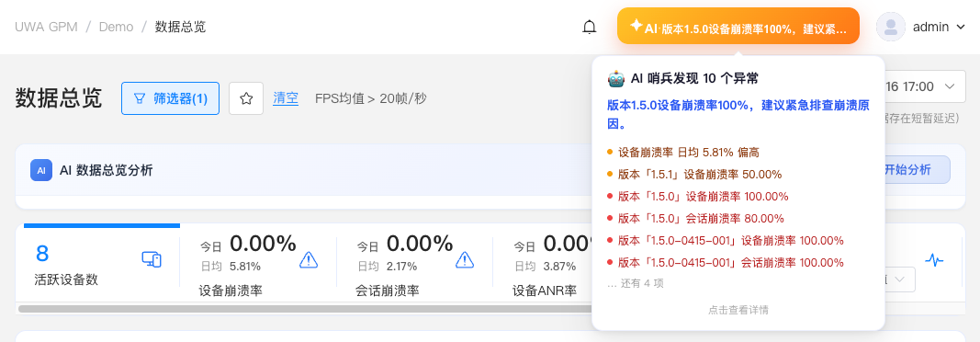Open the admin user avatar
The height and width of the screenshot is (342, 980).
coord(891,27)
